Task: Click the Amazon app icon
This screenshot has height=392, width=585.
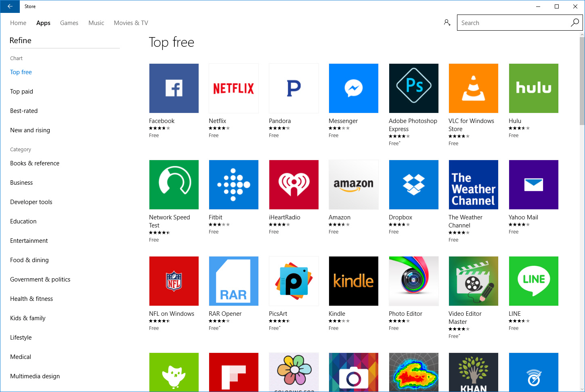Action: tap(354, 185)
